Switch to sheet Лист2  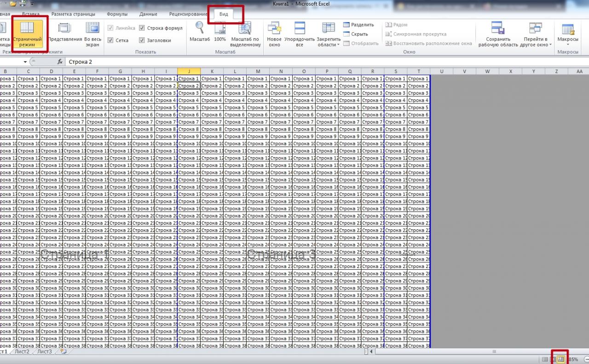tap(22, 351)
